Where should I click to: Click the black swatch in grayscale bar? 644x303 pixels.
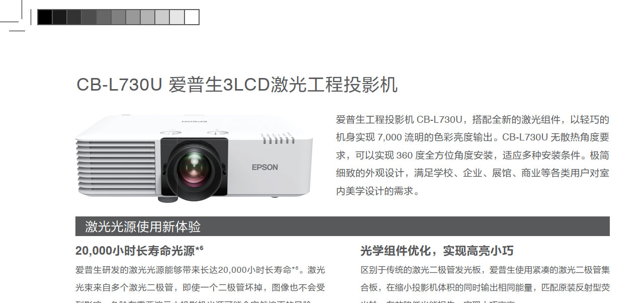click(45, 17)
